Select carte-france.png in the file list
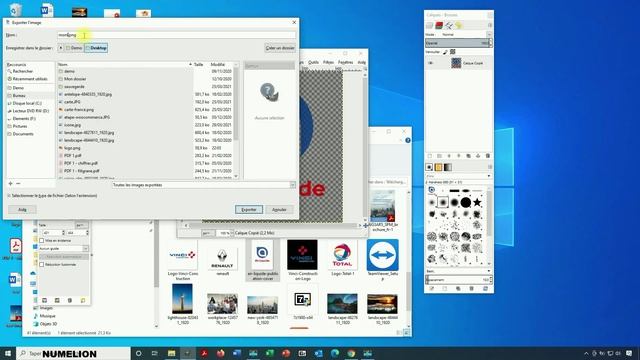This screenshot has width=640, height=360. 145,109
